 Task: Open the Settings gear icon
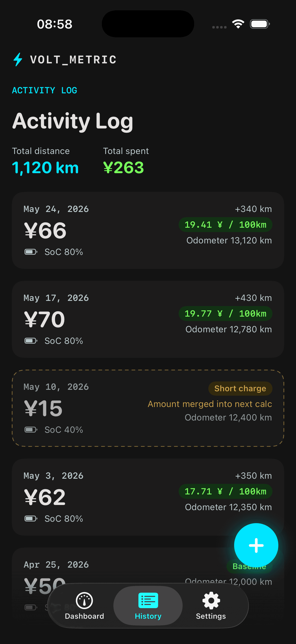pos(211,600)
